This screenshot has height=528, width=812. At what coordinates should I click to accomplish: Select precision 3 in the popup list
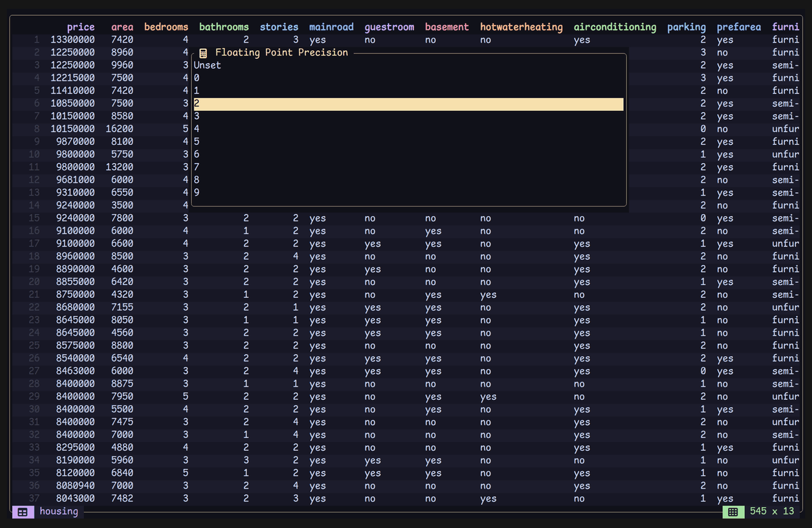[x=409, y=116]
